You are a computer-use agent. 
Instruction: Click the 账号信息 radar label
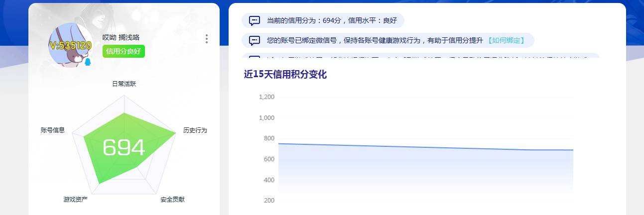(53, 130)
